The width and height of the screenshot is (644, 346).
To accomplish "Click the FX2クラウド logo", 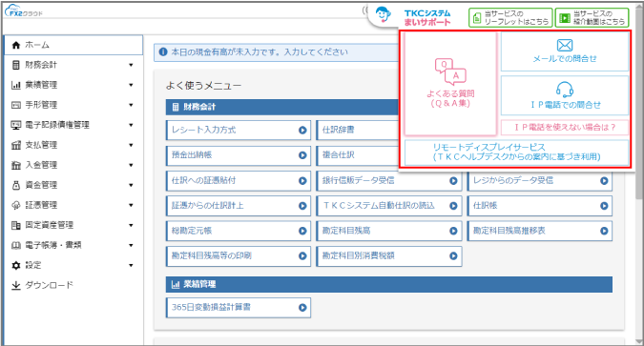I will pos(24,10).
